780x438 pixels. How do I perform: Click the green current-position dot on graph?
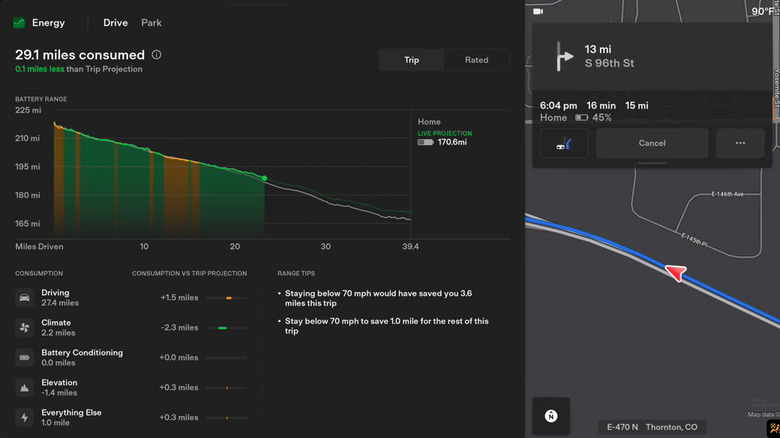point(264,179)
